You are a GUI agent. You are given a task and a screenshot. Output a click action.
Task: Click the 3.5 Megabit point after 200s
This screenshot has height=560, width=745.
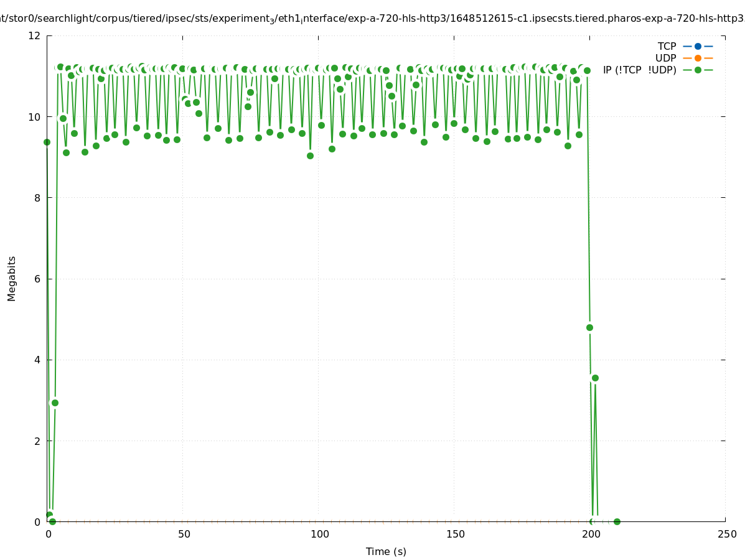[595, 378]
